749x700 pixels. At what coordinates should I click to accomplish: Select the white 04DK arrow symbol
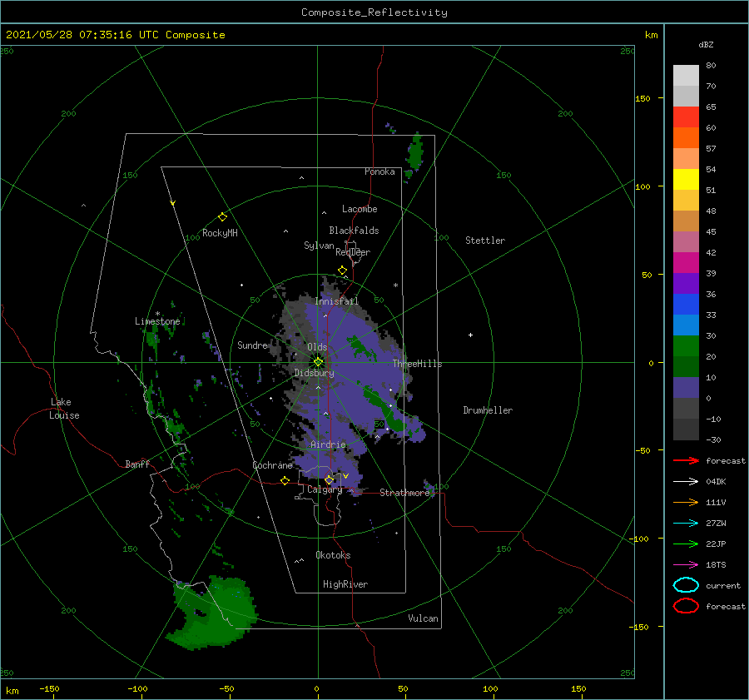point(686,481)
